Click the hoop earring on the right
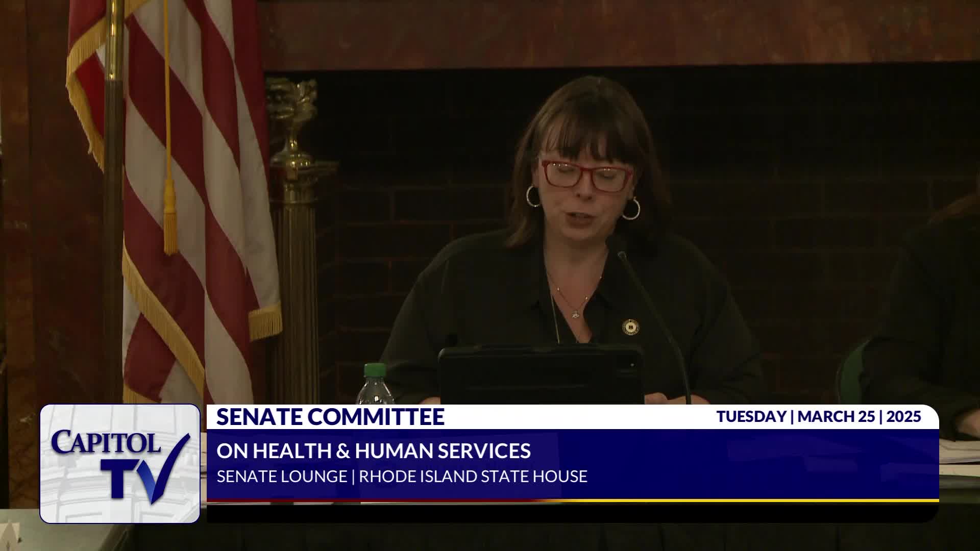 [631, 209]
